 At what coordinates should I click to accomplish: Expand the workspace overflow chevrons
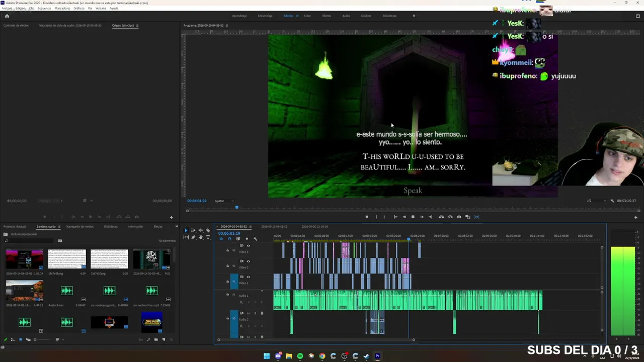(x=414, y=16)
